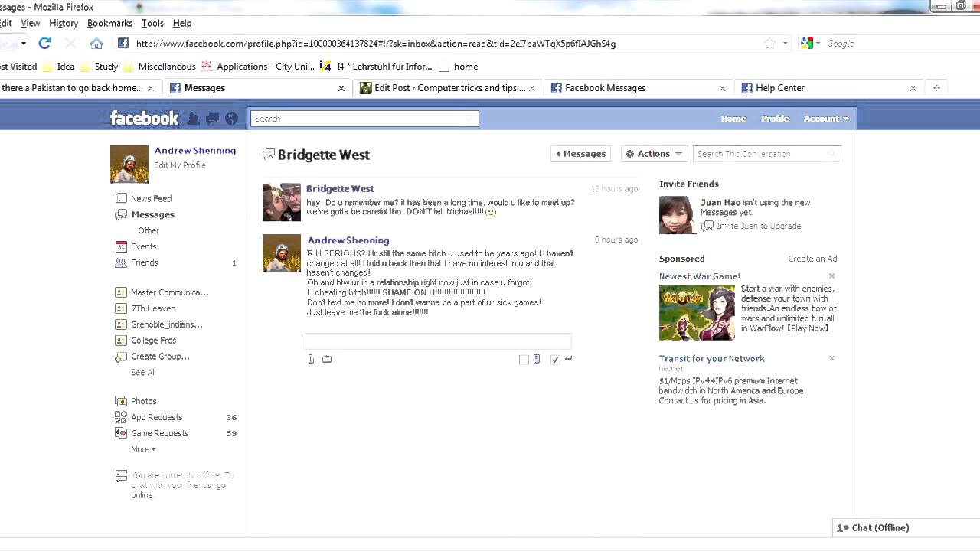Image resolution: width=980 pixels, height=551 pixels.
Task: Click the site favicon in the address bar
Action: 122,44
